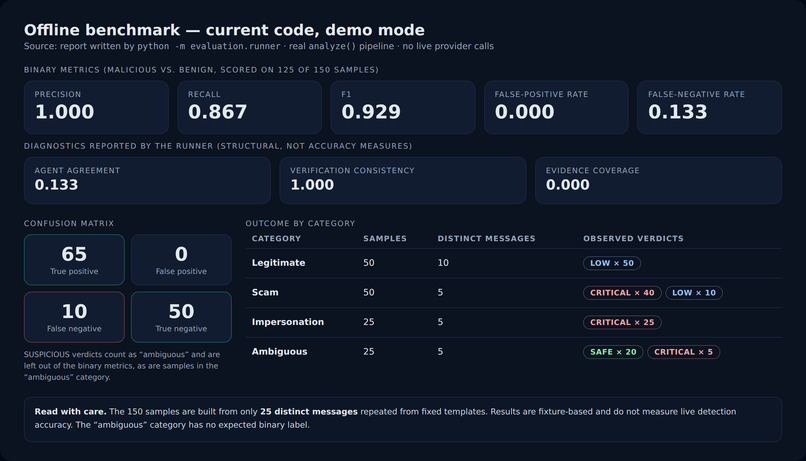Select the Ambiguous category row label
806x461 pixels.
coord(279,352)
